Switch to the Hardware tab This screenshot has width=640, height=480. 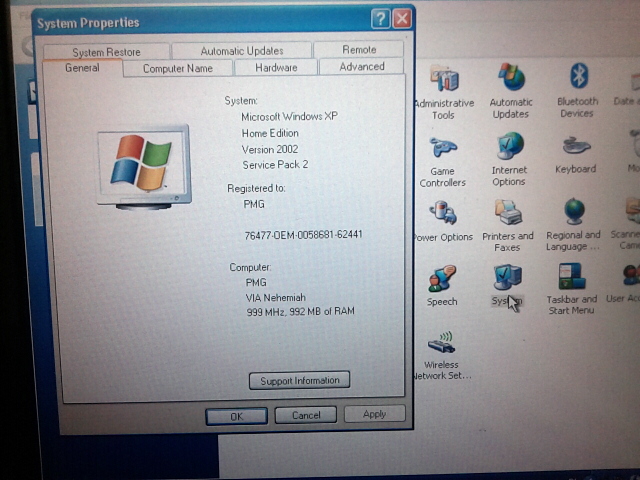tap(276, 67)
